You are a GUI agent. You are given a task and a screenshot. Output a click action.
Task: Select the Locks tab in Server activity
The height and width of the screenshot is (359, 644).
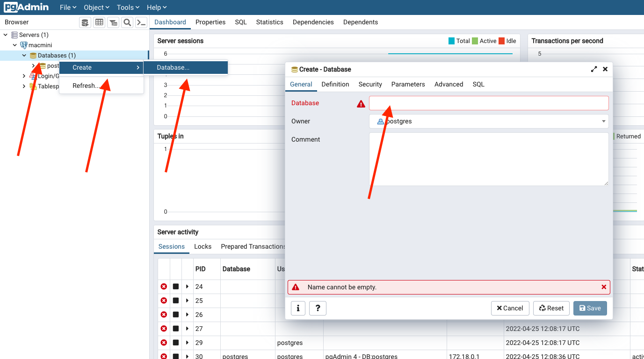pos(203,246)
